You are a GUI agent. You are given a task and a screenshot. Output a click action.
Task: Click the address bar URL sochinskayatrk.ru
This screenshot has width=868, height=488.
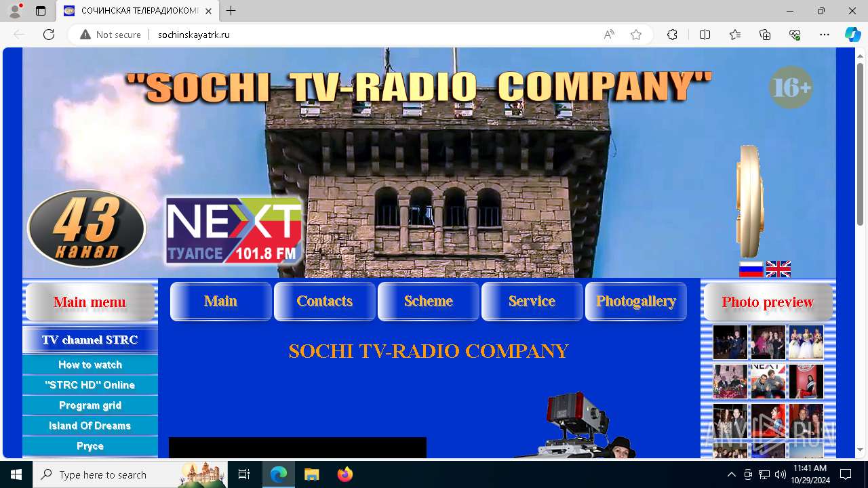194,35
